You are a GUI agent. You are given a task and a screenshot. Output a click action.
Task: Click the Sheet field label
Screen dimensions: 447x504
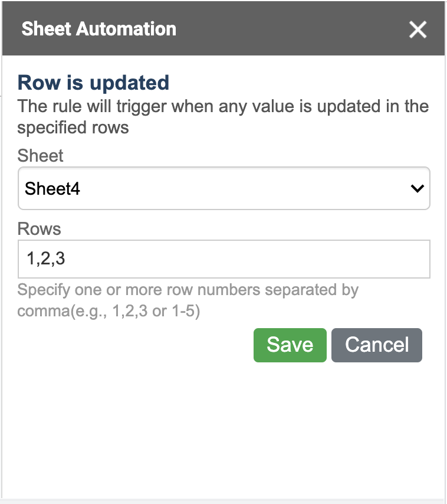coord(40,156)
